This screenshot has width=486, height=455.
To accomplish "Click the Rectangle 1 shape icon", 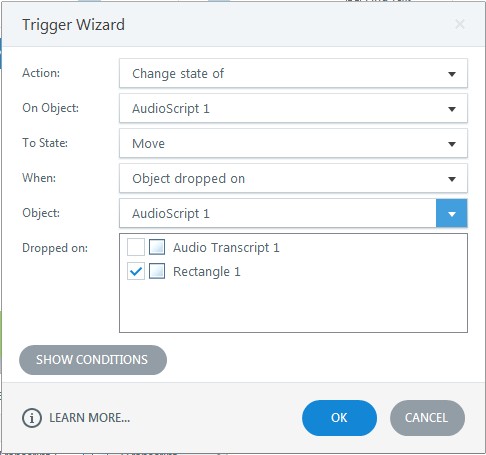I will 157,271.
